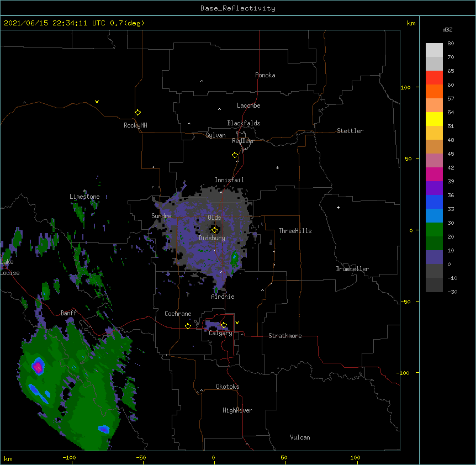
Task: Click the Cochrane town label
Action: pyautogui.click(x=178, y=314)
